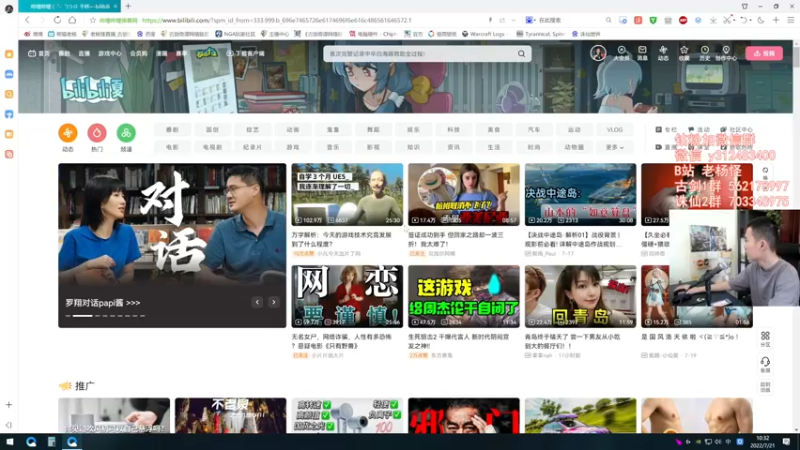Open the 回青岛 video thumbnail
Viewport: 800px width, 450px height.
click(580, 296)
